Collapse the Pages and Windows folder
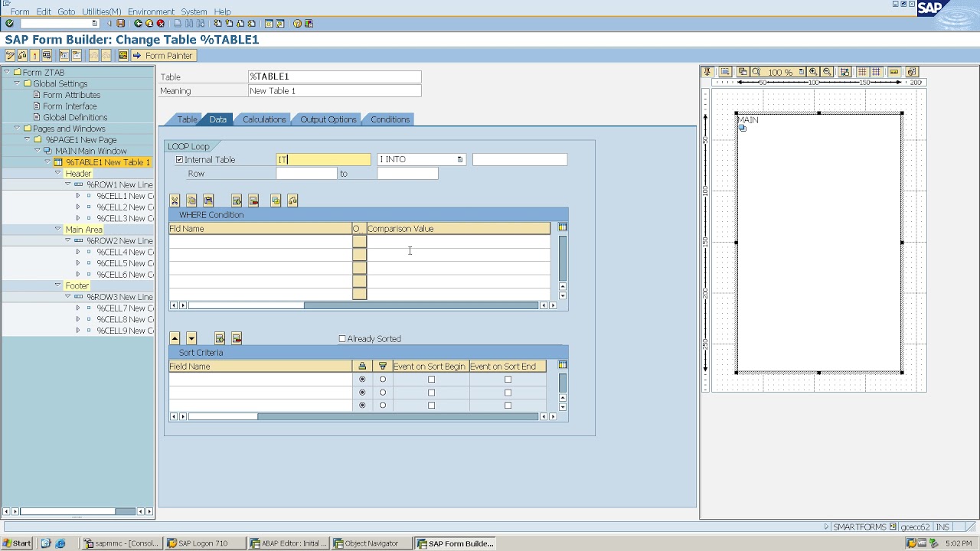The height and width of the screenshot is (551, 980). tap(17, 129)
